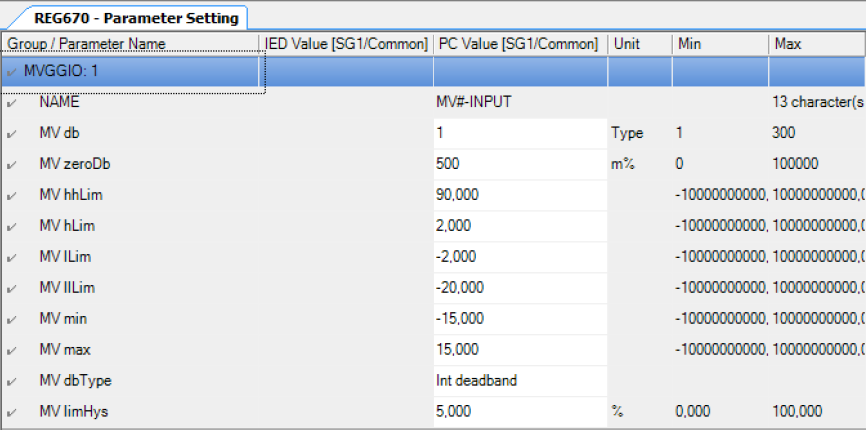Click the checkmark icon beside MV db
Image resolution: width=868 pixels, height=430 pixels.
point(11,134)
